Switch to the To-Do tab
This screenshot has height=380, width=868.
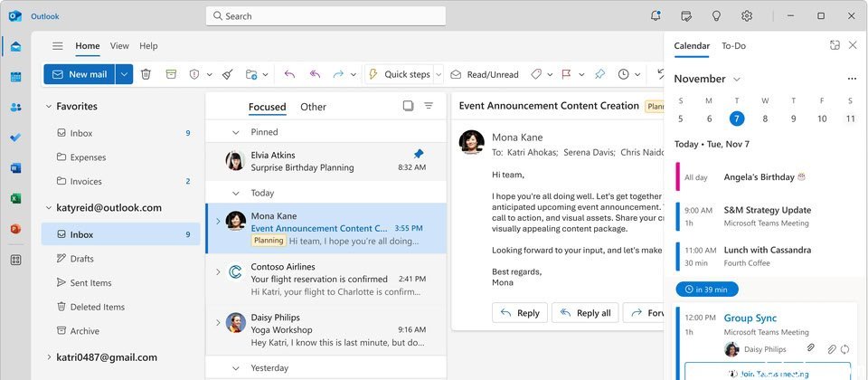tap(733, 46)
